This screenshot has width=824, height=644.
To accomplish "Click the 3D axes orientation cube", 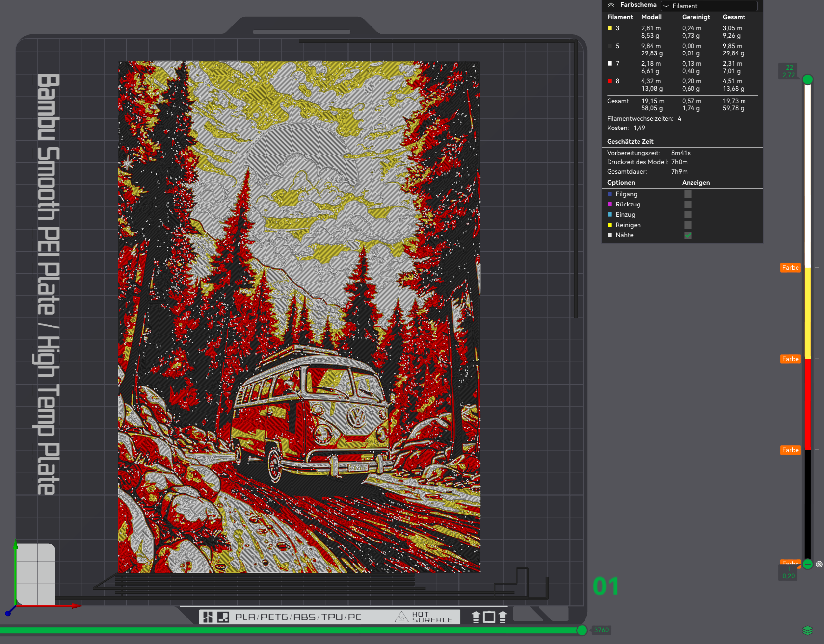I will click(x=36, y=574).
